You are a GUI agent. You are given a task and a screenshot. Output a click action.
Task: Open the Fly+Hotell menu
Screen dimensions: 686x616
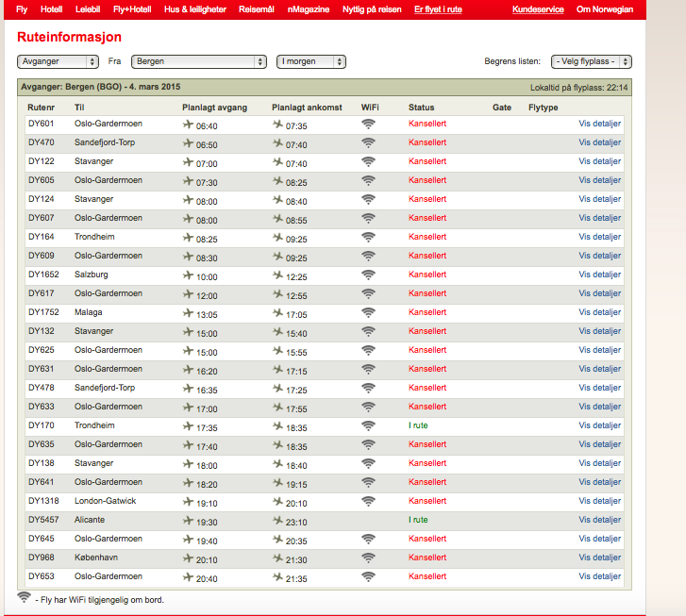[132, 9]
